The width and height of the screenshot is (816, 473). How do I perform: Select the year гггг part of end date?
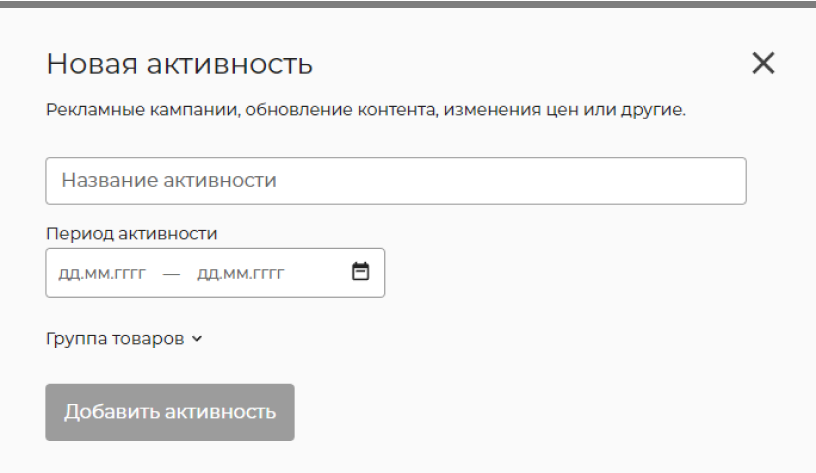(x=268, y=274)
